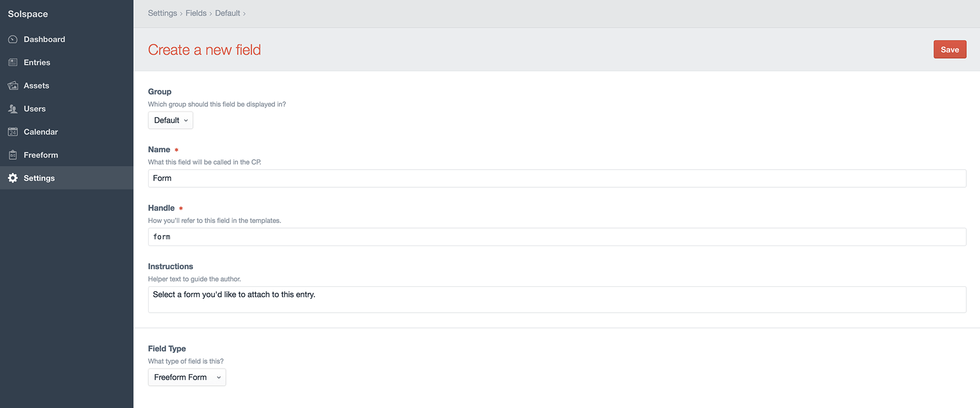The height and width of the screenshot is (408, 980).
Task: Click the Assets photo icon
Action: (x=13, y=86)
